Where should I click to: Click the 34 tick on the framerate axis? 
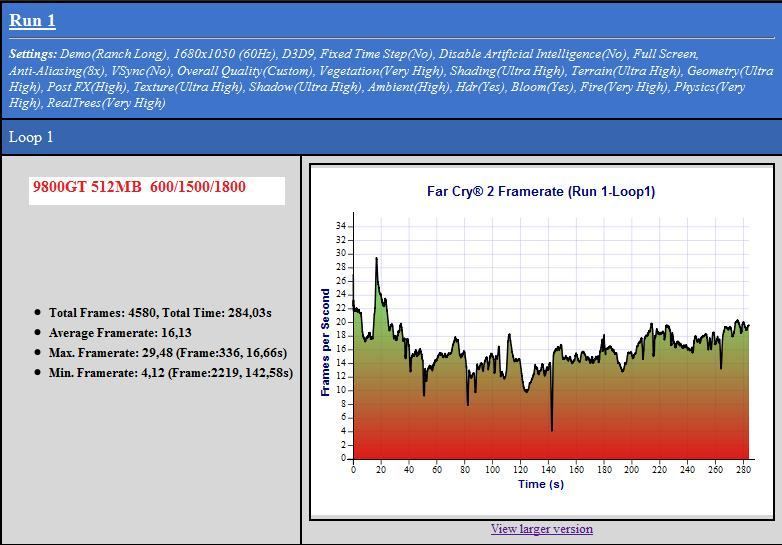(x=341, y=226)
